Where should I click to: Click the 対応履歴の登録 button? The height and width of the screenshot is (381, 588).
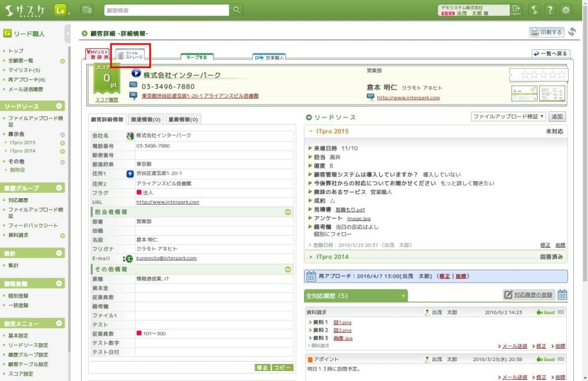[x=528, y=295]
